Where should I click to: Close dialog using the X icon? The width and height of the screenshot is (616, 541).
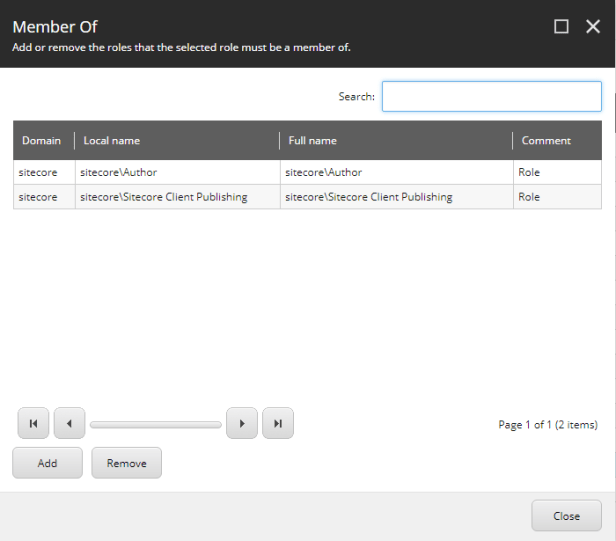click(x=592, y=27)
